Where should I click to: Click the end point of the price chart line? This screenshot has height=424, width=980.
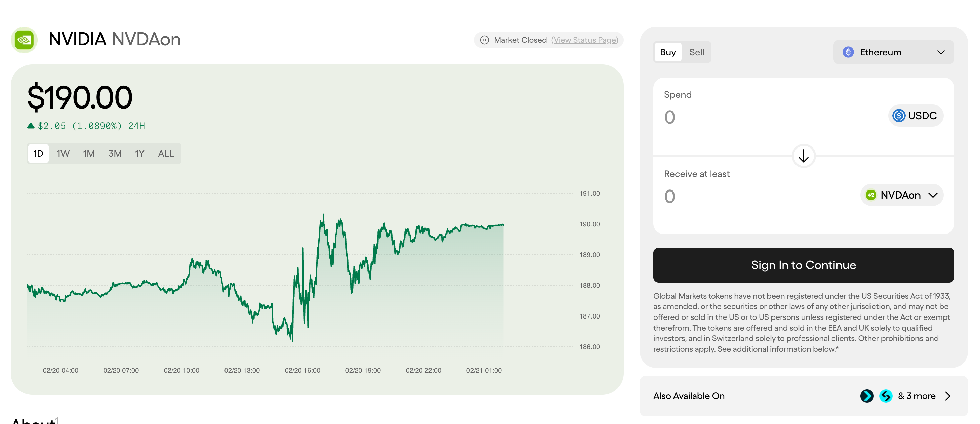pyautogui.click(x=503, y=225)
